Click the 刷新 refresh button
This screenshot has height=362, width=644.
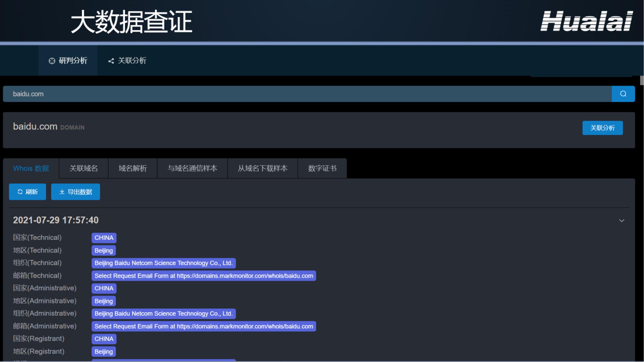click(28, 192)
